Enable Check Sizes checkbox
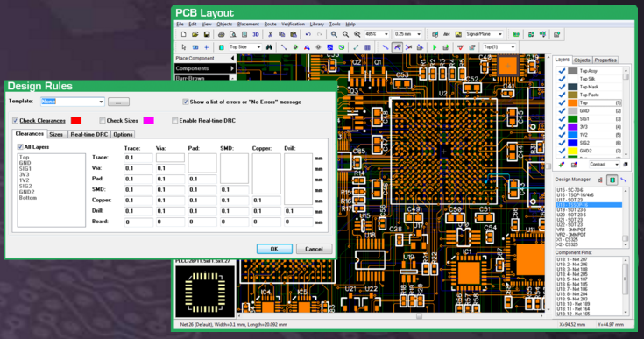 (x=103, y=120)
